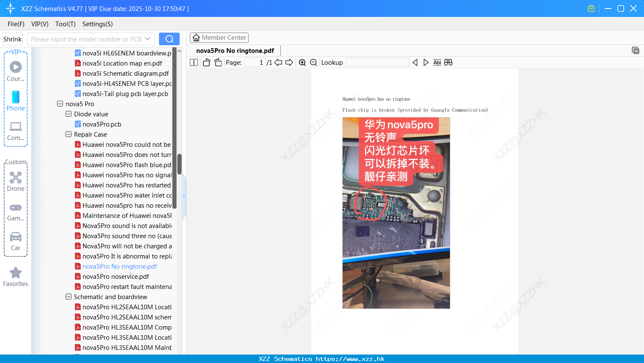Select nova5Pro No ringtone.pdf in tree
This screenshot has width=644, height=363.
point(116,266)
